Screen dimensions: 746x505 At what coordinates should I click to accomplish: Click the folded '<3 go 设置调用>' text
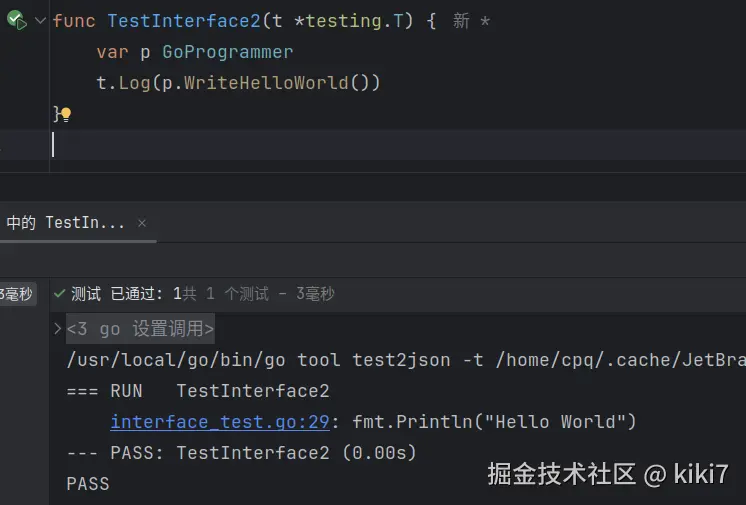pos(140,328)
